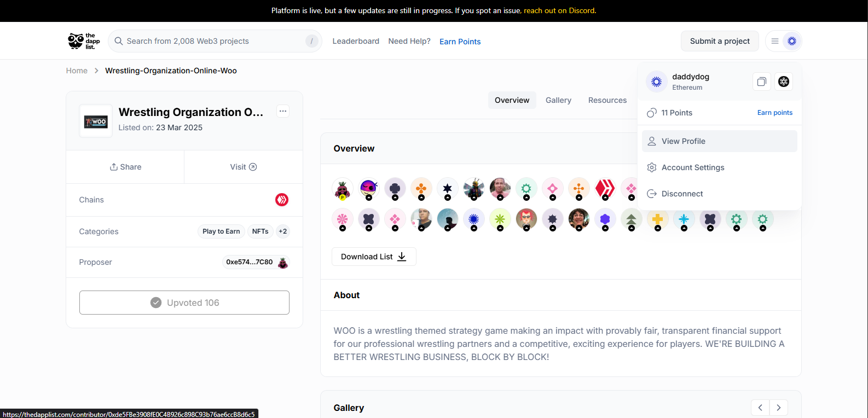Viewport: 868px width, 418px height.
Task: Click reach out on Discord link
Action: [559, 10]
